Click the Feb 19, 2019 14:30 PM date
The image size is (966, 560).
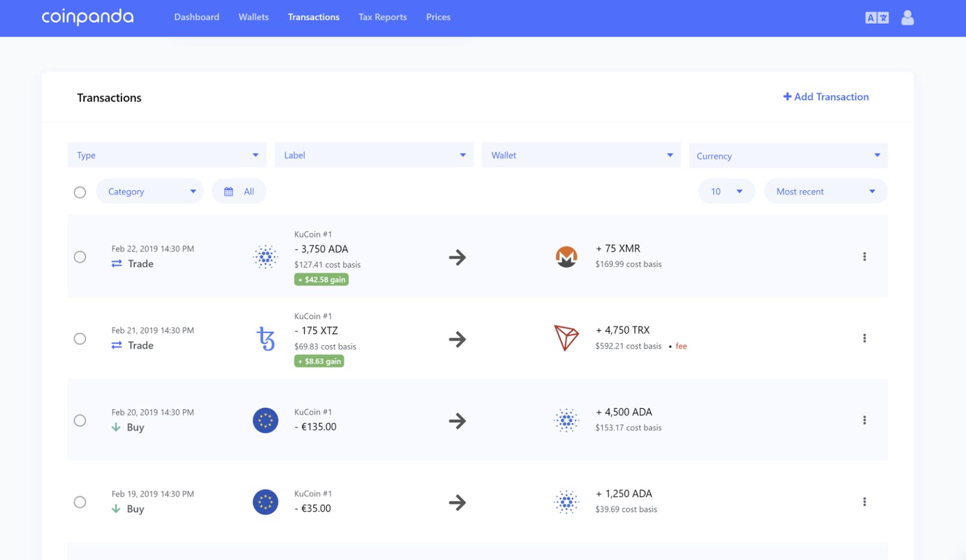tap(153, 494)
